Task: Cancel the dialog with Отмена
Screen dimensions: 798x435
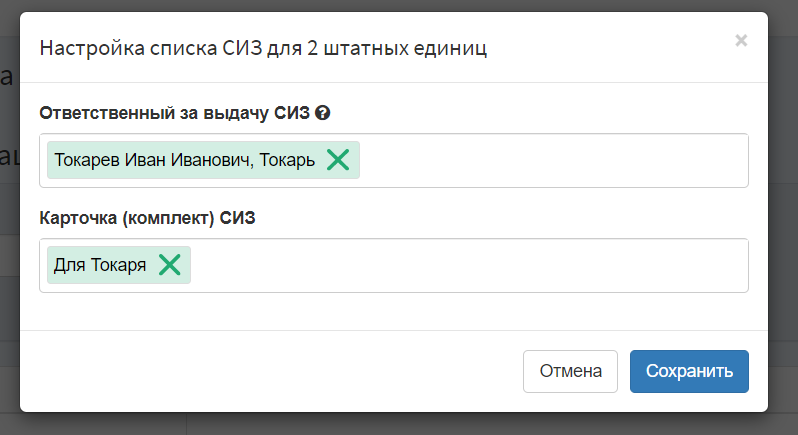Action: point(571,371)
